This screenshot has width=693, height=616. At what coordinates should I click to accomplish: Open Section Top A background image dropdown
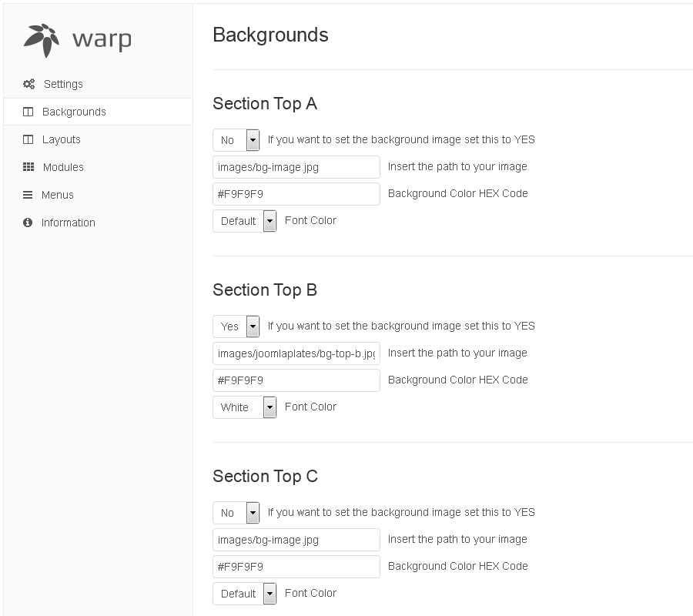(236, 140)
